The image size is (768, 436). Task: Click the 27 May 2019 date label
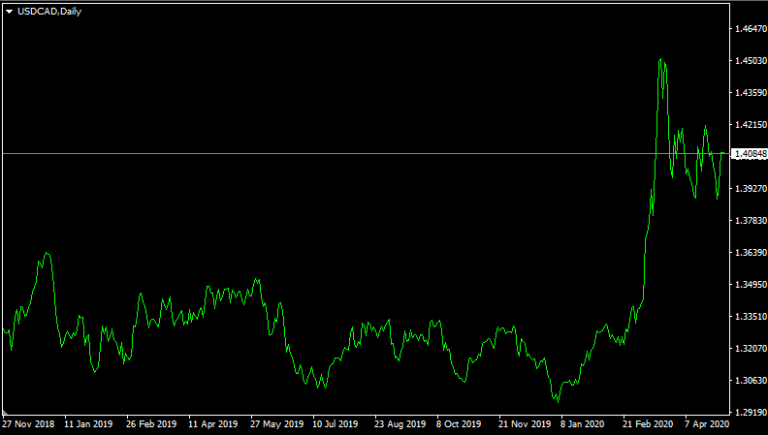(277, 425)
